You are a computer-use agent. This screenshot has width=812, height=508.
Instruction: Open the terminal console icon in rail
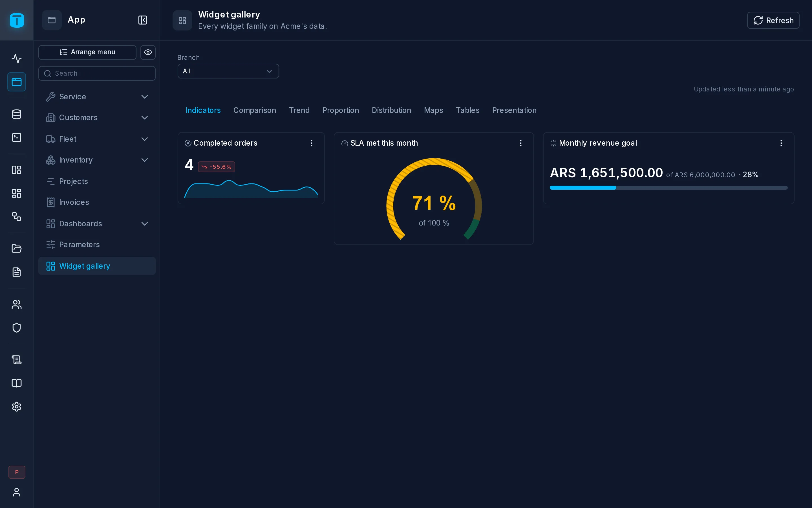pos(16,137)
